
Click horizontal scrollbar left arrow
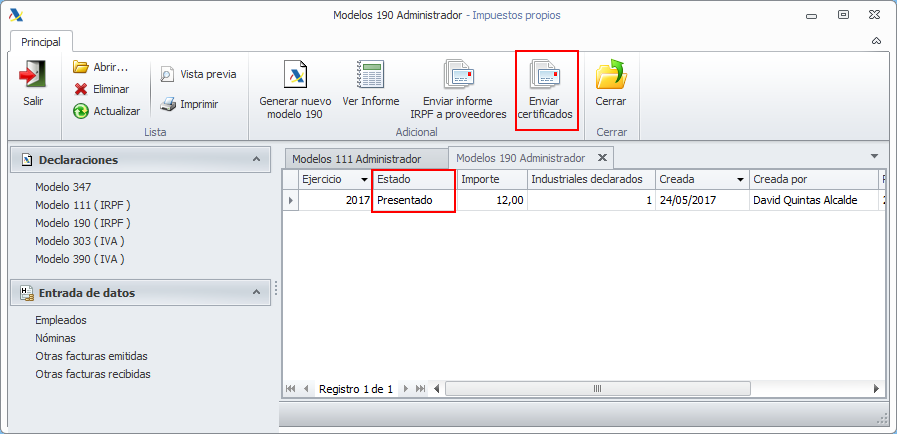[x=437, y=389]
